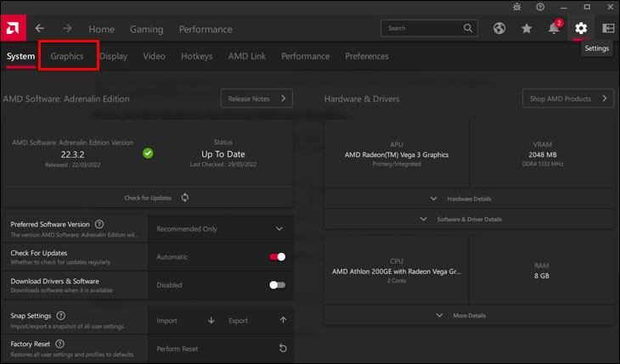The image size is (620, 364).
Task: Click the Perform Reset icon
Action: [283, 348]
